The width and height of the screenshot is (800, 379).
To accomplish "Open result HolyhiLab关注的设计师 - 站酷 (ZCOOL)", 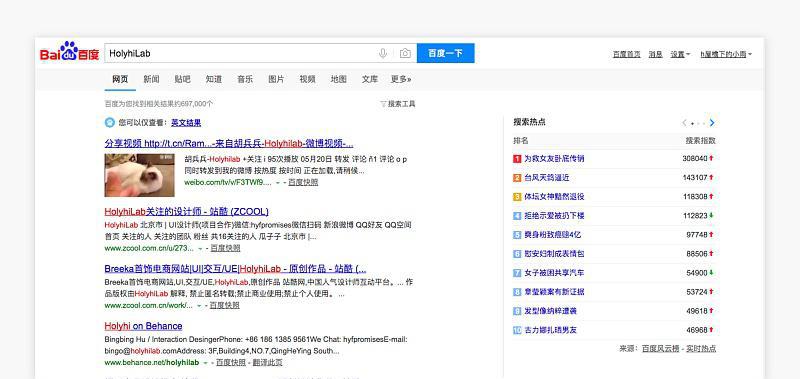I will click(186, 211).
